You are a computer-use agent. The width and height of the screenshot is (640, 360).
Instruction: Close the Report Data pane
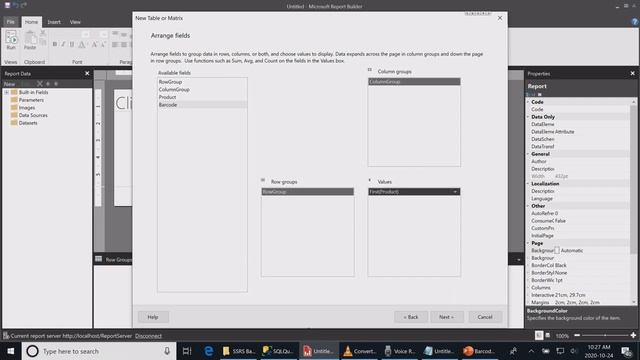(87, 73)
